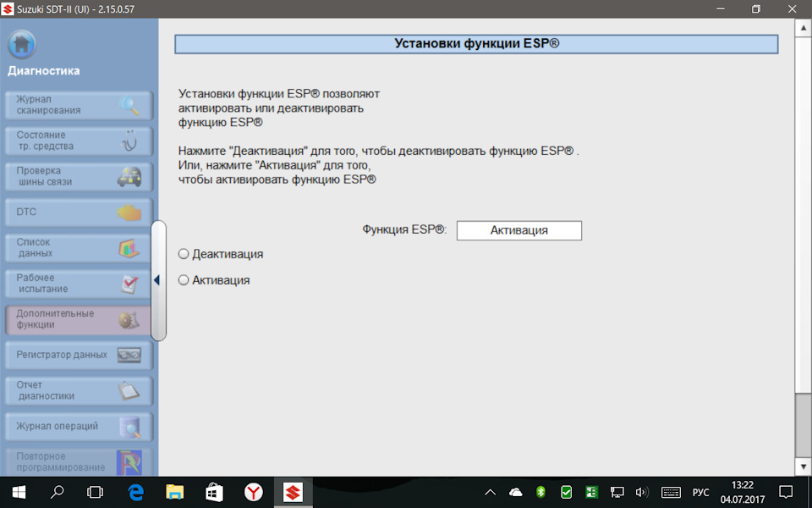Select the Активация radio button
Viewport: 812px width, 508px height.
(x=184, y=280)
